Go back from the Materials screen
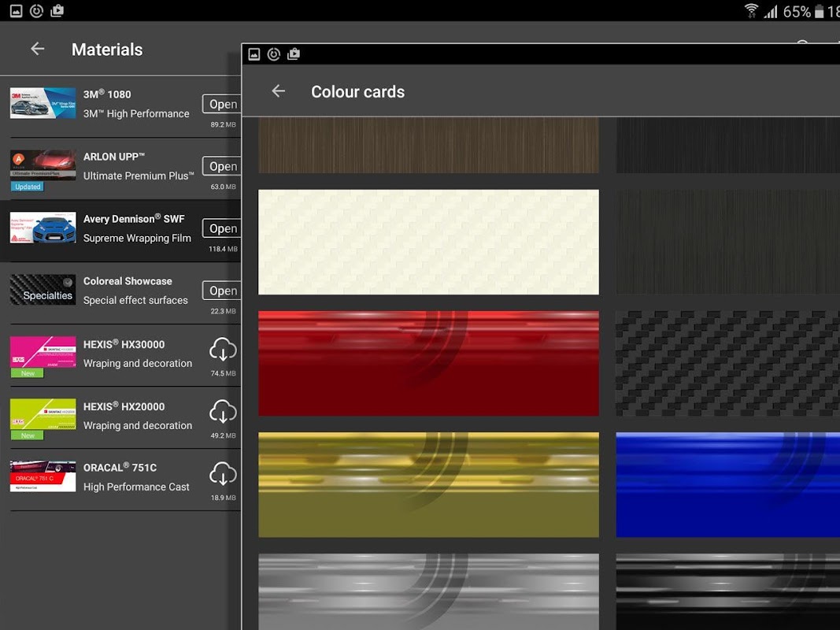The width and height of the screenshot is (840, 630). coord(38,49)
